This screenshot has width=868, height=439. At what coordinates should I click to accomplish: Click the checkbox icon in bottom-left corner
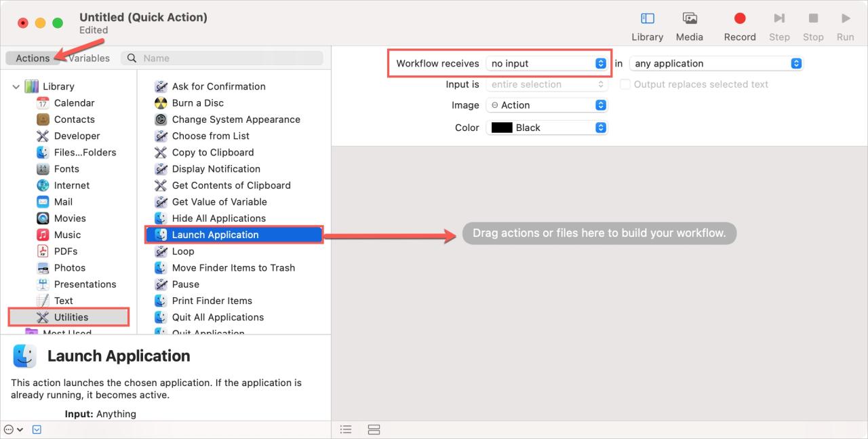coord(37,429)
